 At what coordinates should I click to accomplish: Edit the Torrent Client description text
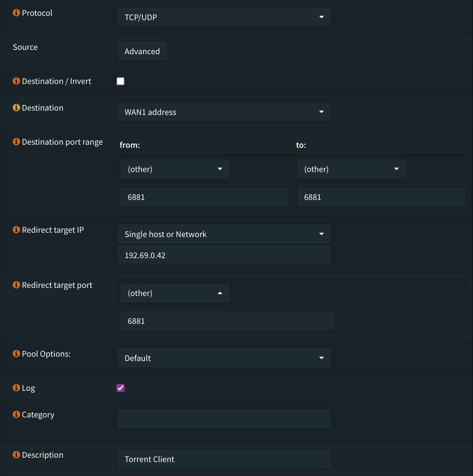tap(224, 459)
